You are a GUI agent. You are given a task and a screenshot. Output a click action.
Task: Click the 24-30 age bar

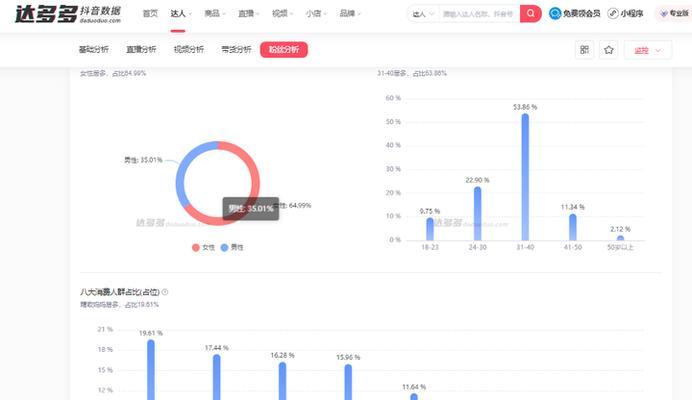(478, 214)
